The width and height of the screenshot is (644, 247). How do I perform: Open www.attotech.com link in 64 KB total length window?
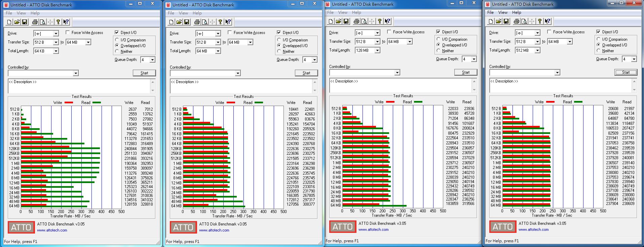[52, 231]
